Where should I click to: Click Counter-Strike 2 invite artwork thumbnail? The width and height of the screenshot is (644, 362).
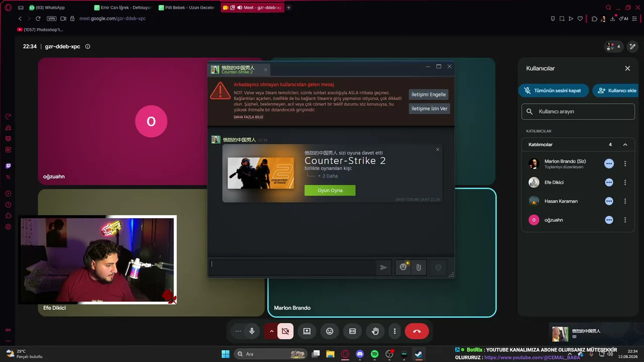tap(261, 173)
